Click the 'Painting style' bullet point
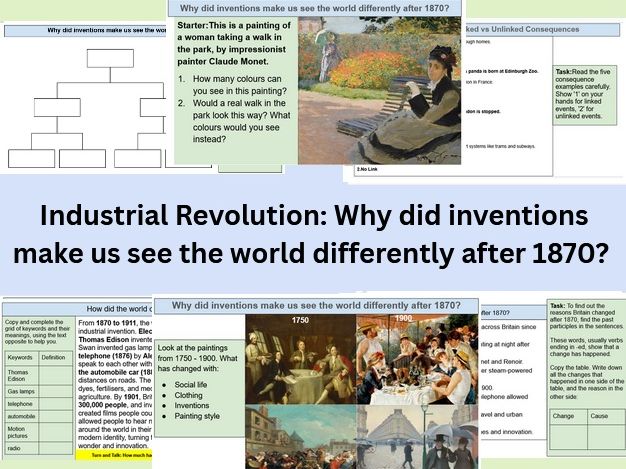The image size is (626, 469). click(x=197, y=416)
